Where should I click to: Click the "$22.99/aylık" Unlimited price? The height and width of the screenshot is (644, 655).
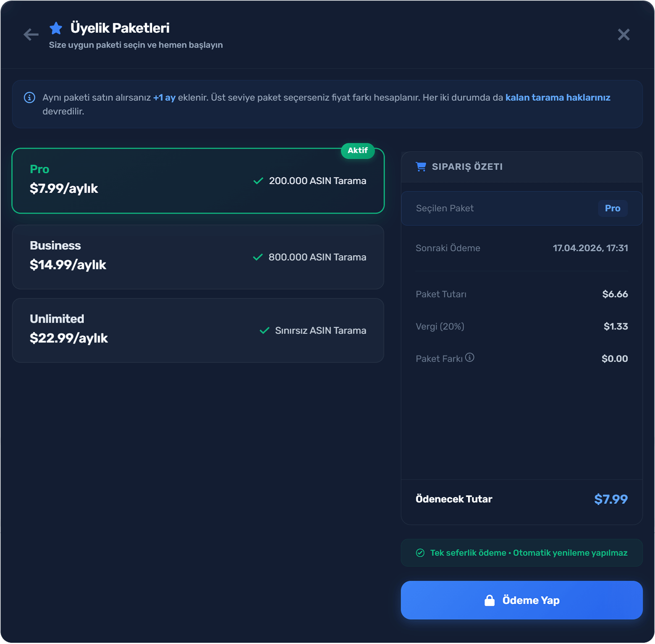click(x=69, y=338)
